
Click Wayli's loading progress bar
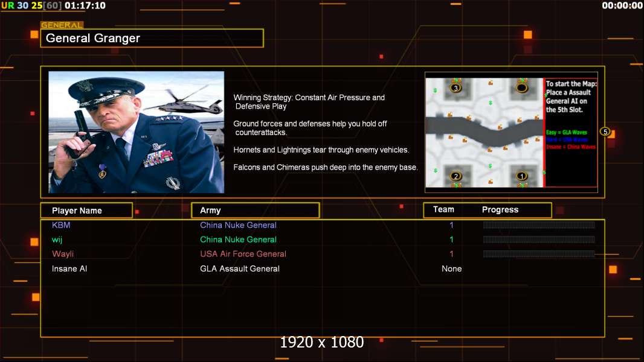click(539, 254)
